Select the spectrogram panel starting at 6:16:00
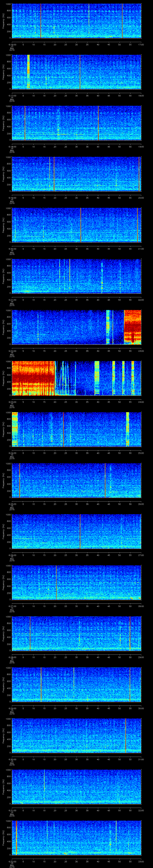The height and width of the screenshot is (868, 153). (77, 21)
